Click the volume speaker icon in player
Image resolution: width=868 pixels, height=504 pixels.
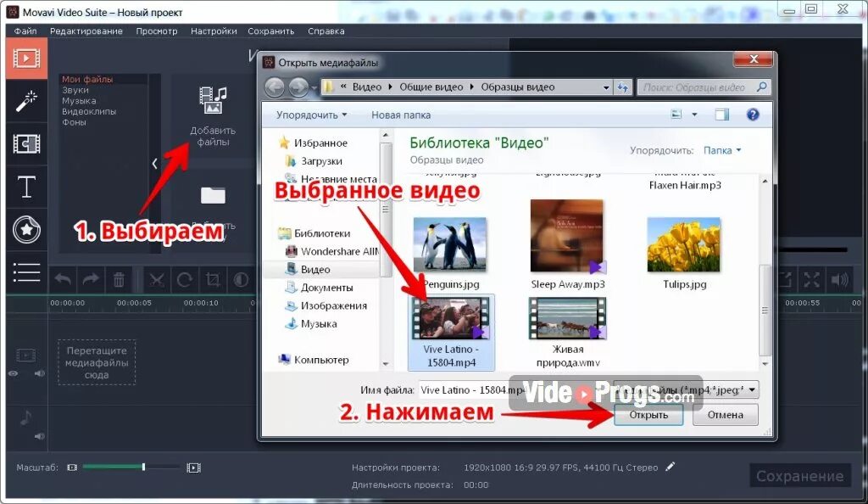pyautogui.click(x=840, y=280)
